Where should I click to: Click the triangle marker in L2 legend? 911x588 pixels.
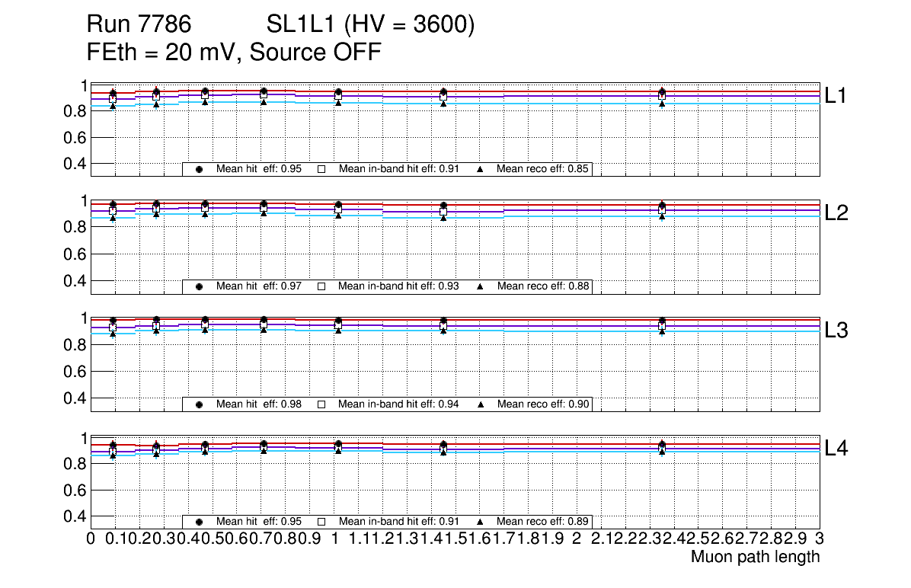click(481, 286)
